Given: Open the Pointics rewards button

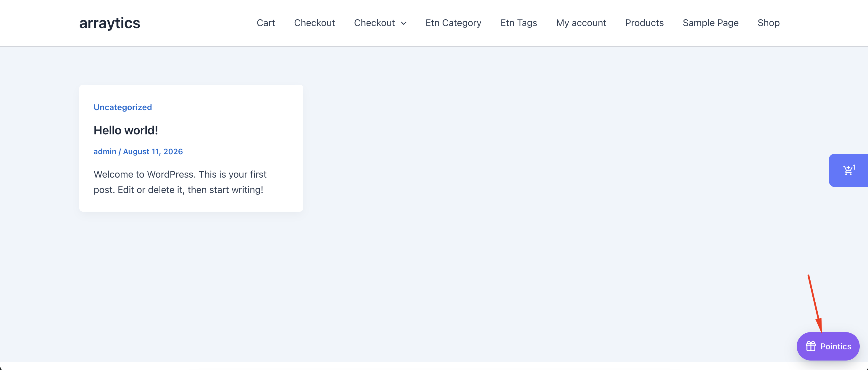Looking at the screenshot, I should pos(828,346).
